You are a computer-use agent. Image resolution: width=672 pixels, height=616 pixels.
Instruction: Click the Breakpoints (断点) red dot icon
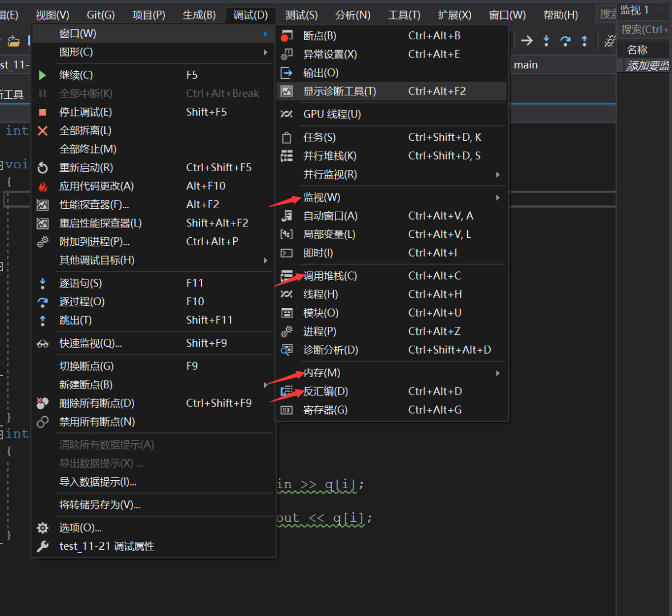click(286, 36)
